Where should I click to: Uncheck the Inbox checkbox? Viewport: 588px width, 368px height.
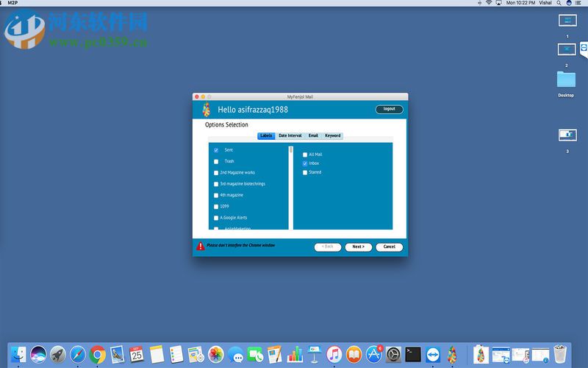(x=305, y=163)
